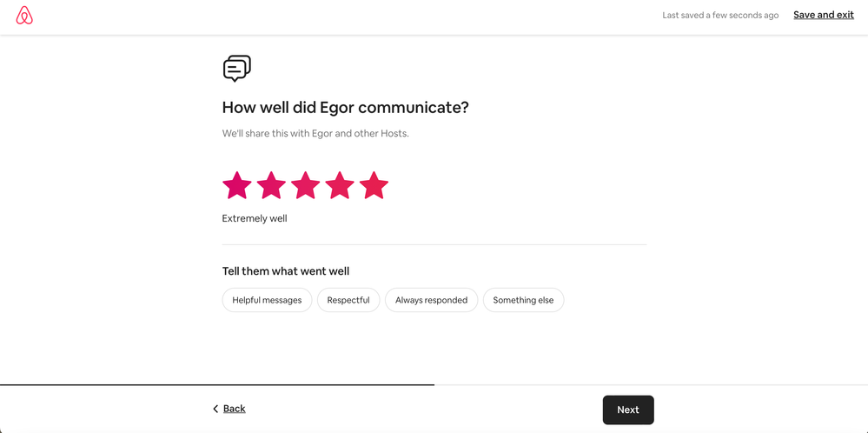Select the Something else chip
This screenshot has height=433, width=868.
pos(523,300)
